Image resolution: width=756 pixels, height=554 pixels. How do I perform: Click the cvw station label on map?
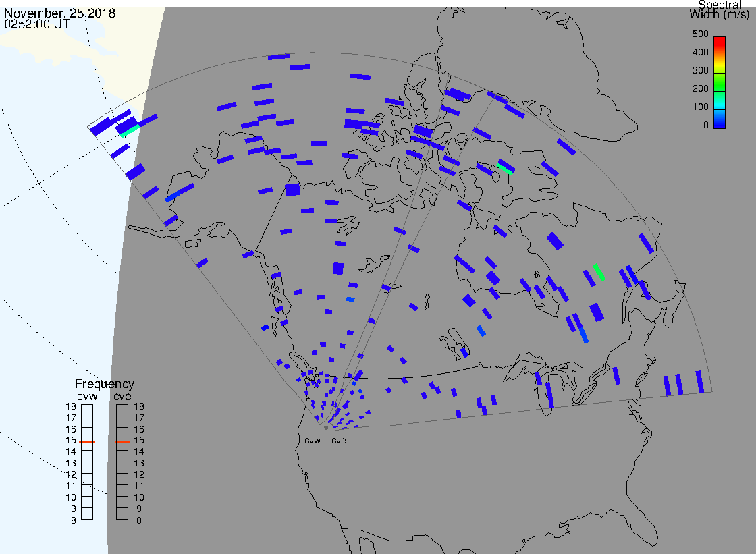313,440
